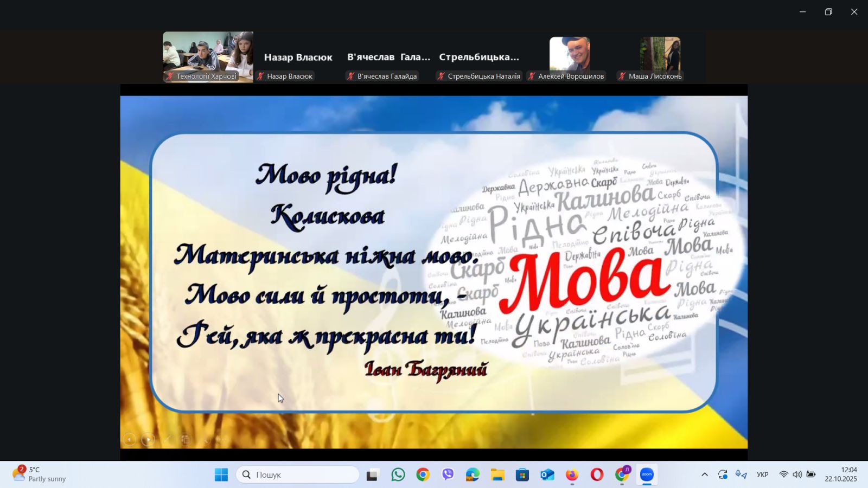The height and width of the screenshot is (488, 868).
Task: Select Технології Харчові participant video thumbnail
Action: (x=208, y=56)
